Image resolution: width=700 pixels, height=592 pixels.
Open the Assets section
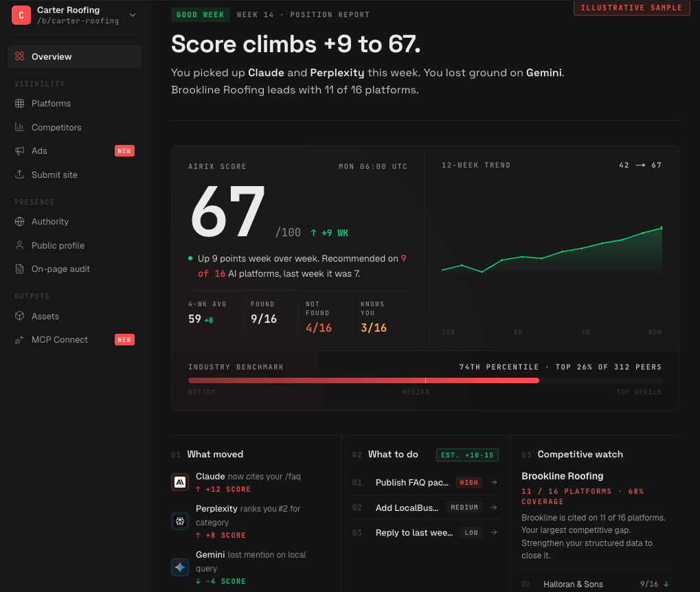(75, 316)
